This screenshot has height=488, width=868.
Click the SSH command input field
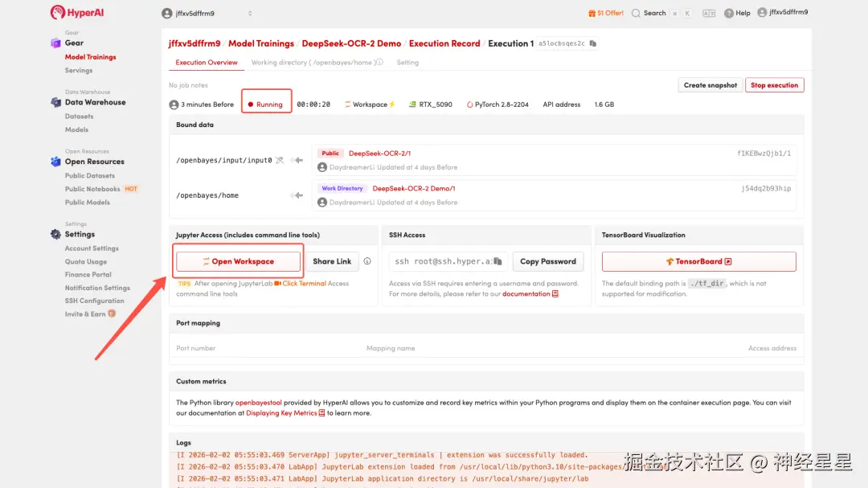pos(448,261)
